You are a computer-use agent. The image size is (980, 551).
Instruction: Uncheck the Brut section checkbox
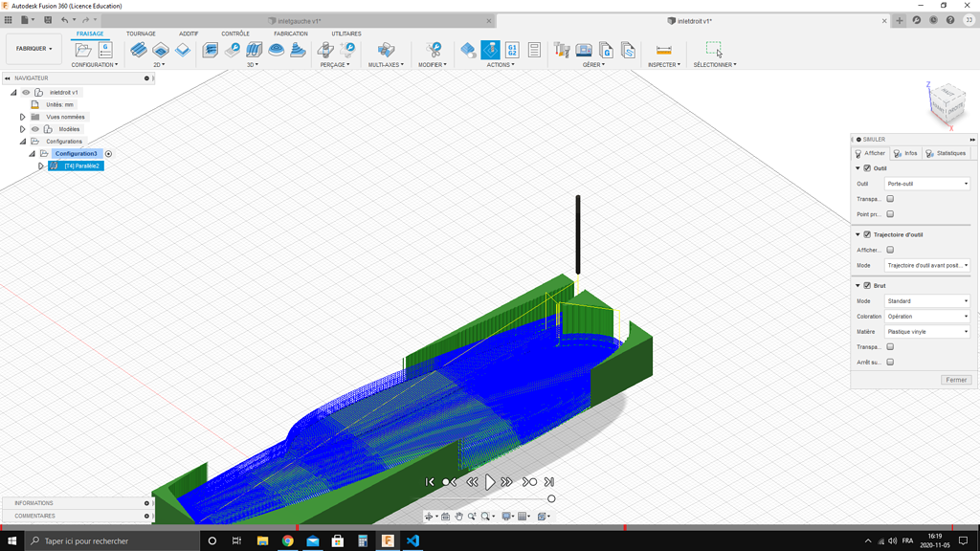[x=868, y=285]
